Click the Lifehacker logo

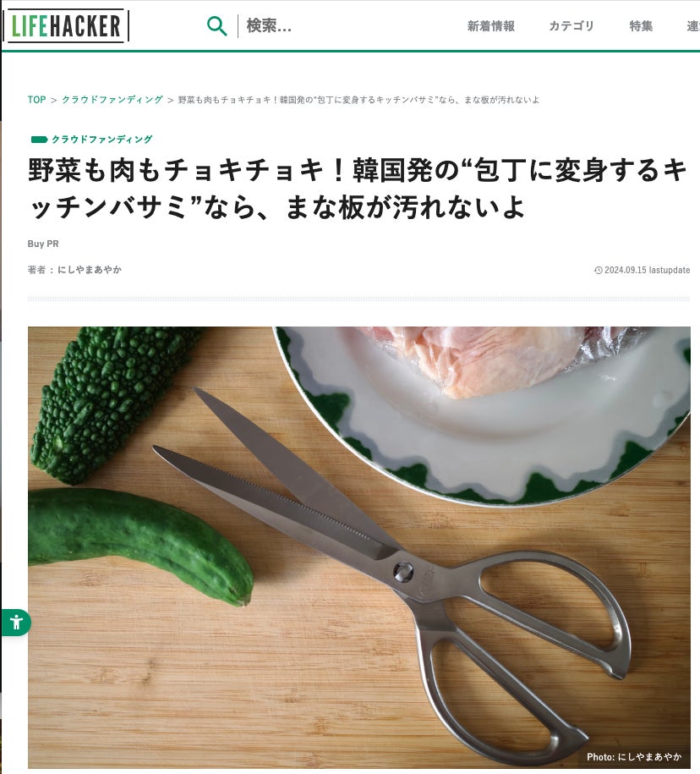click(66, 25)
